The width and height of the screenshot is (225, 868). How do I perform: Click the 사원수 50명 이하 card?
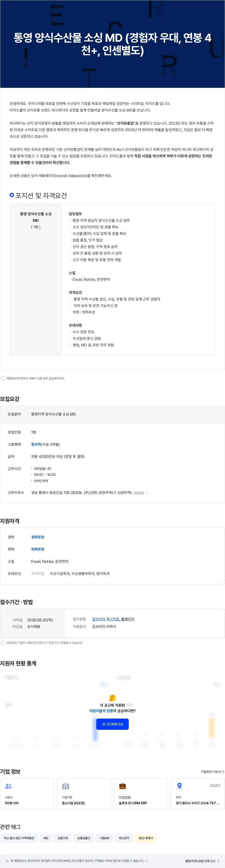click(27, 793)
